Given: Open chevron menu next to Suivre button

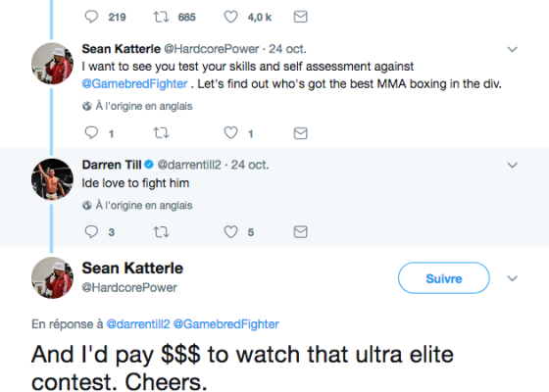Looking at the screenshot, I should pyautogui.click(x=512, y=278).
